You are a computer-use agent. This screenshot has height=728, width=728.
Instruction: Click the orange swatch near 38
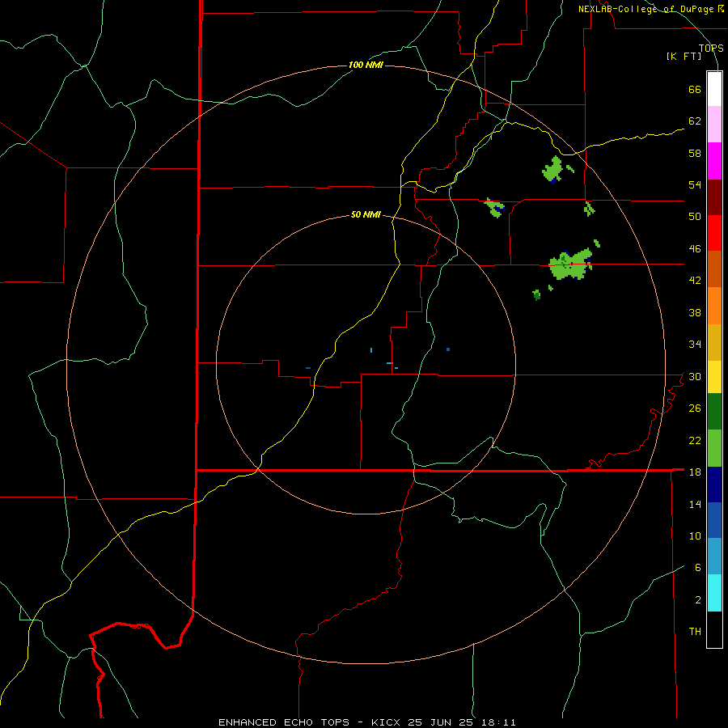tap(714, 306)
